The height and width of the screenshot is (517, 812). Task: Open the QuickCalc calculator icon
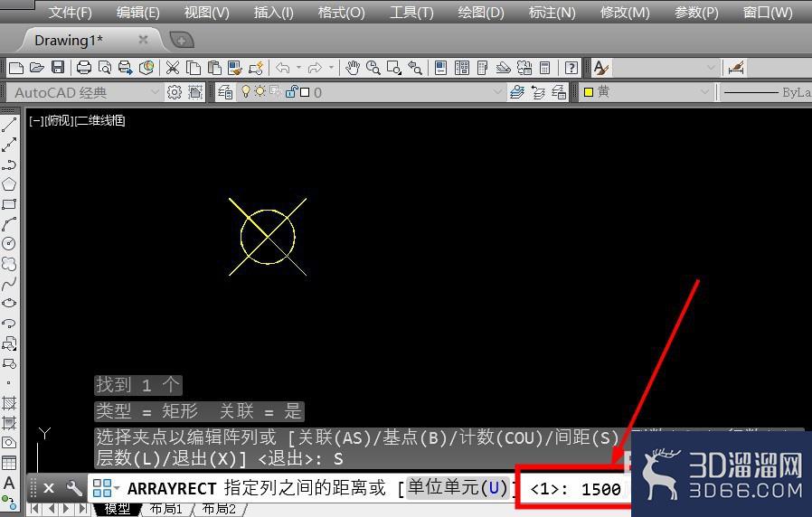(544, 68)
